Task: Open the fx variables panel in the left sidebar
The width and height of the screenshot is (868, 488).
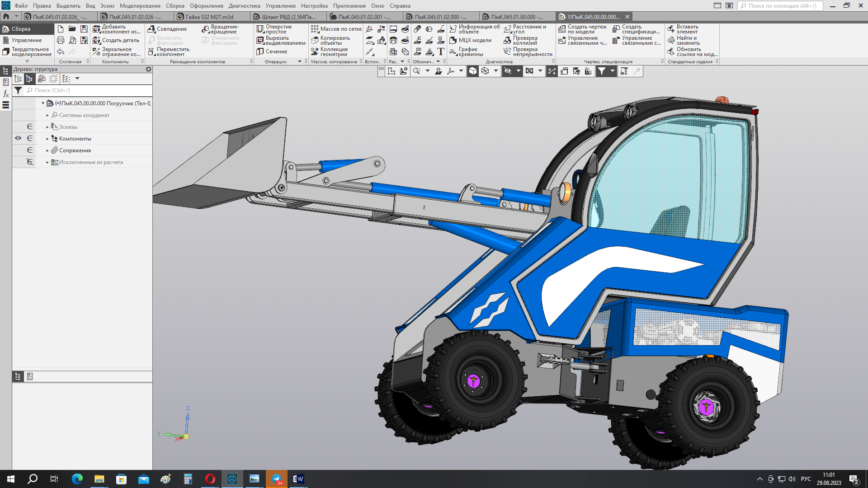Action: (6, 94)
